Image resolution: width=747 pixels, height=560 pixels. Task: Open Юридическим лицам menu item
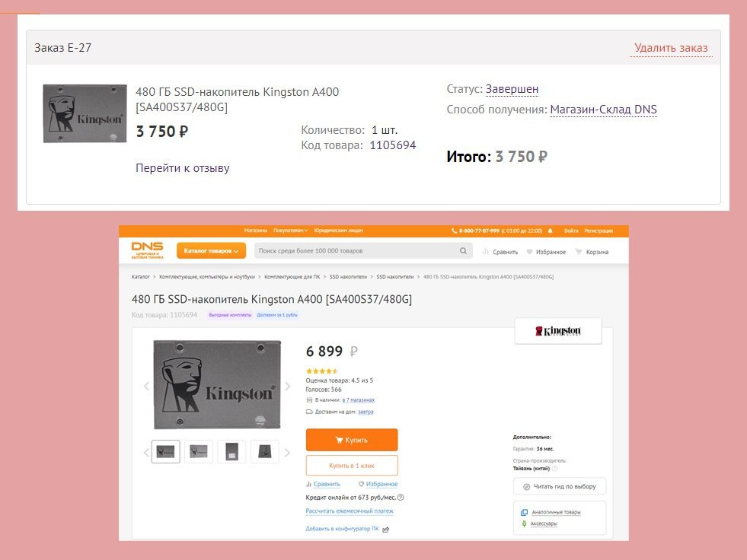point(338,231)
